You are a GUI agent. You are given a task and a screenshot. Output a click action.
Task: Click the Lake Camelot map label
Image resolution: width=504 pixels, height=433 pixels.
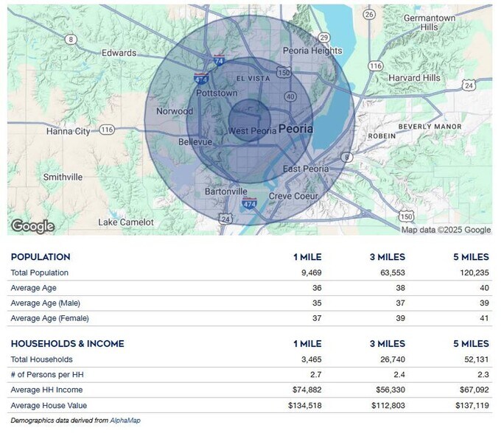click(126, 222)
